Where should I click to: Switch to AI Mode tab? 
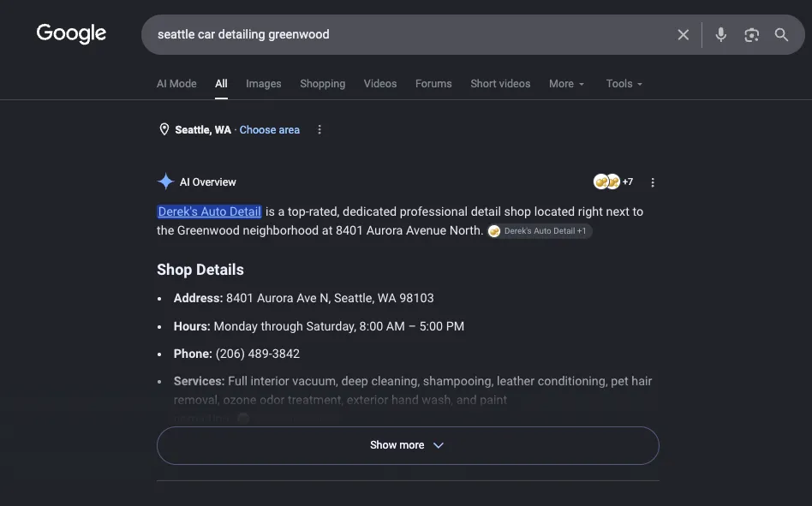(176, 84)
